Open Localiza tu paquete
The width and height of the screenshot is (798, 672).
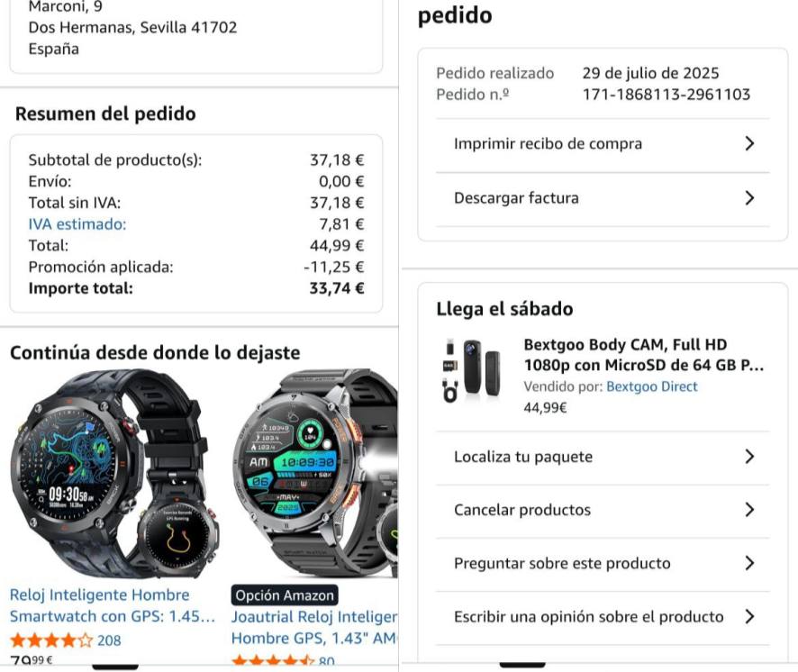pos(603,456)
